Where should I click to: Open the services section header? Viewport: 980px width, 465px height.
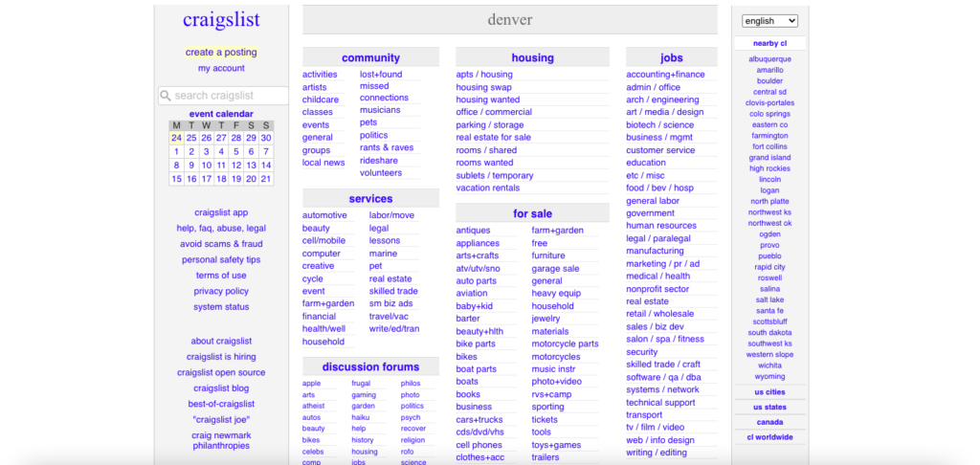[x=370, y=199]
